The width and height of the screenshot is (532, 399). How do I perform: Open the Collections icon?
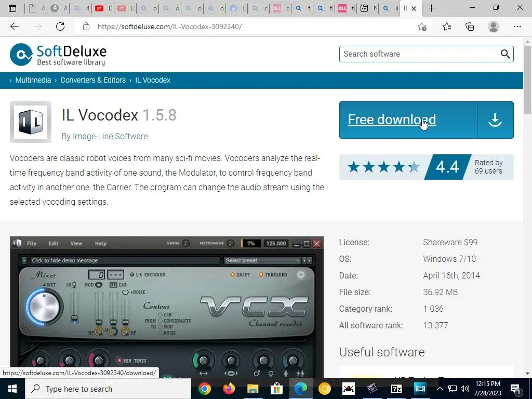[470, 26]
